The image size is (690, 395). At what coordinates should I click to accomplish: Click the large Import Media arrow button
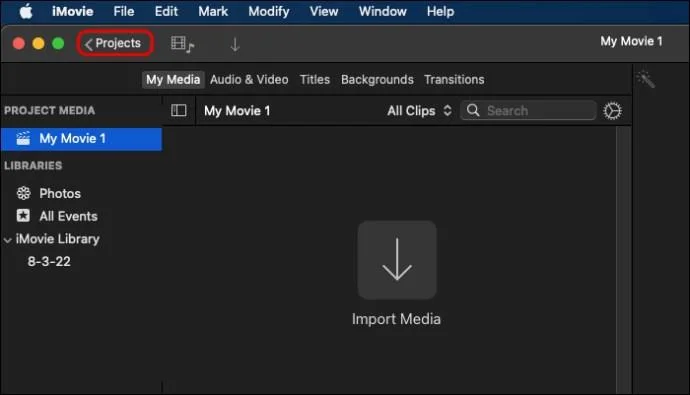(x=397, y=260)
